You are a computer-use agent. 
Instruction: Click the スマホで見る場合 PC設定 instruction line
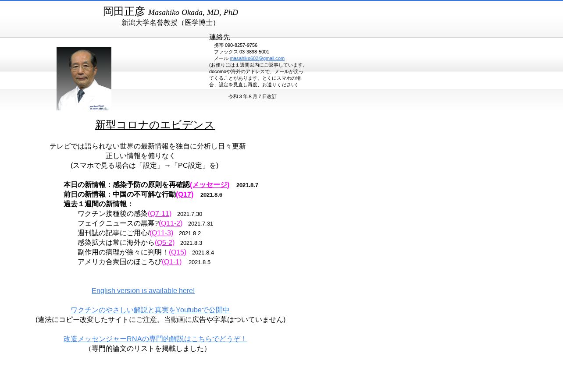click(x=145, y=166)
